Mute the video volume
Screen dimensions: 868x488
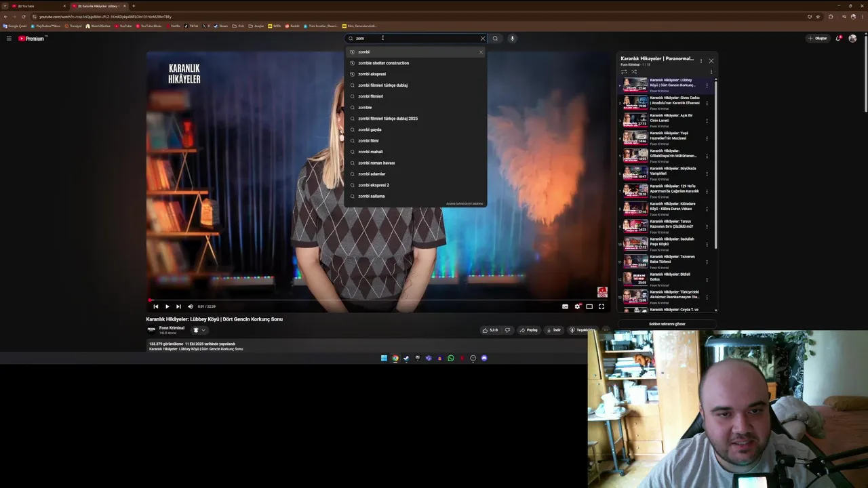[190, 306]
